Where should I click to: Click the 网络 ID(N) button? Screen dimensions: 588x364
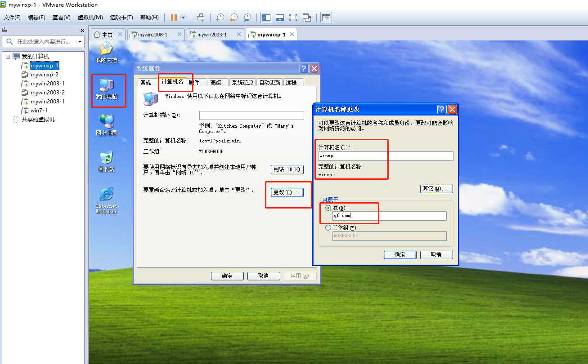pos(287,169)
